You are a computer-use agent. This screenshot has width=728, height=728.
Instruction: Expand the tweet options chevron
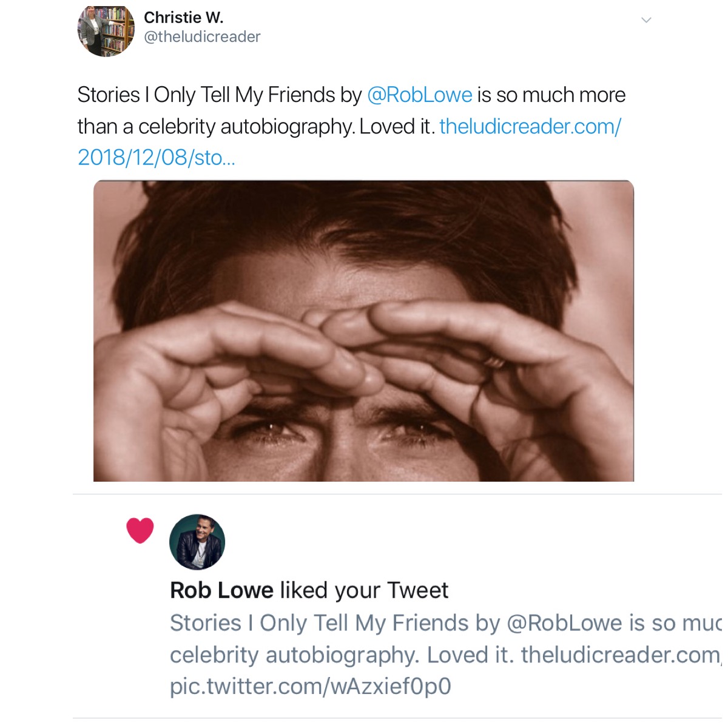(646, 20)
